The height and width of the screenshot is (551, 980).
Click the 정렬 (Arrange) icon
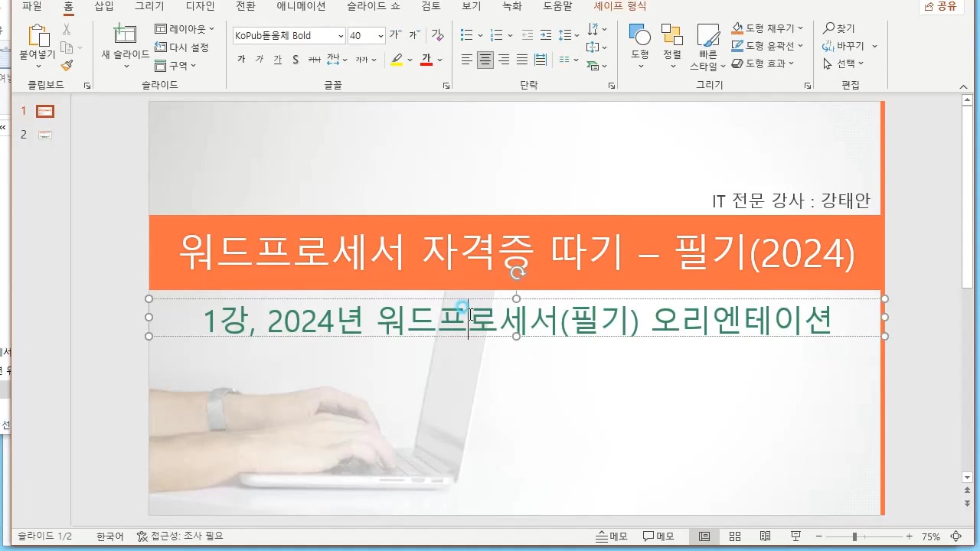[672, 46]
